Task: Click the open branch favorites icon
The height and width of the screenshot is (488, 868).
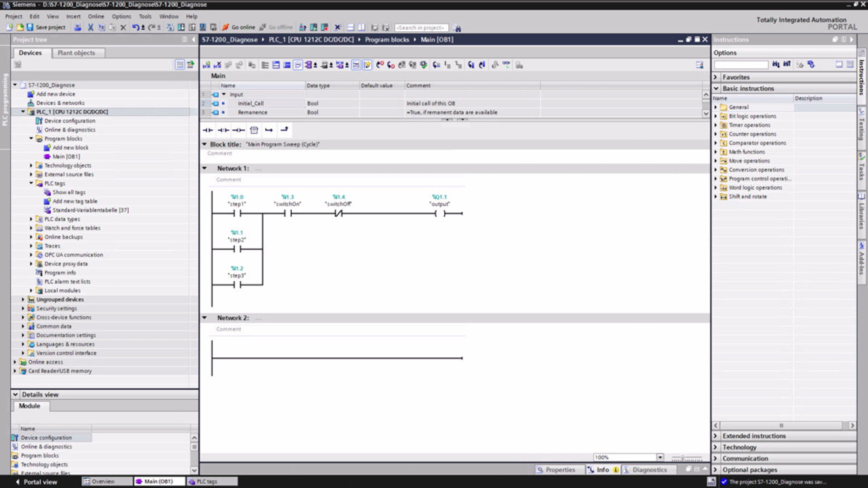Action: 269,129
